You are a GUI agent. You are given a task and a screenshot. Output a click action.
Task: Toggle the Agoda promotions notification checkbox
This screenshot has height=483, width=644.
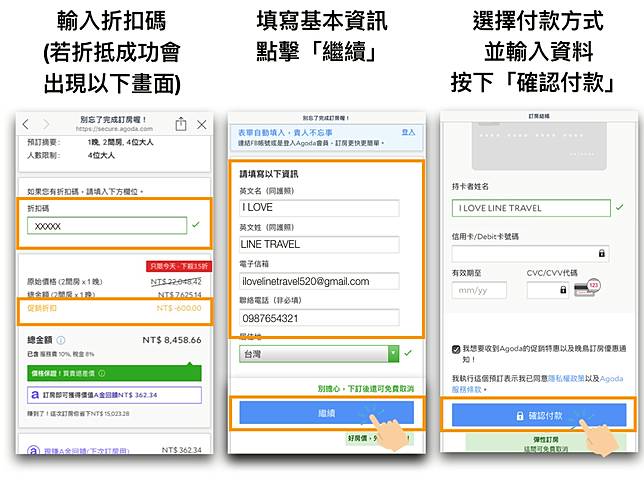(458, 348)
